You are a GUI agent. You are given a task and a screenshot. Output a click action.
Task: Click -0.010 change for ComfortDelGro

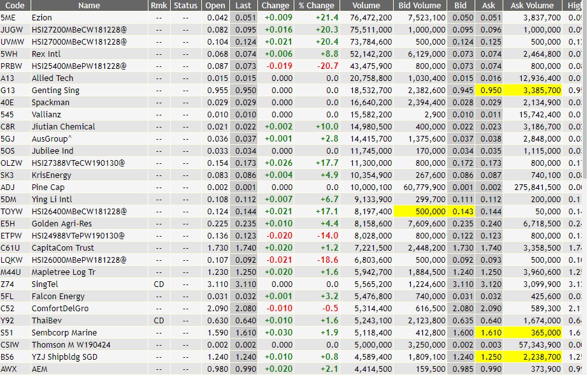pyautogui.click(x=278, y=309)
